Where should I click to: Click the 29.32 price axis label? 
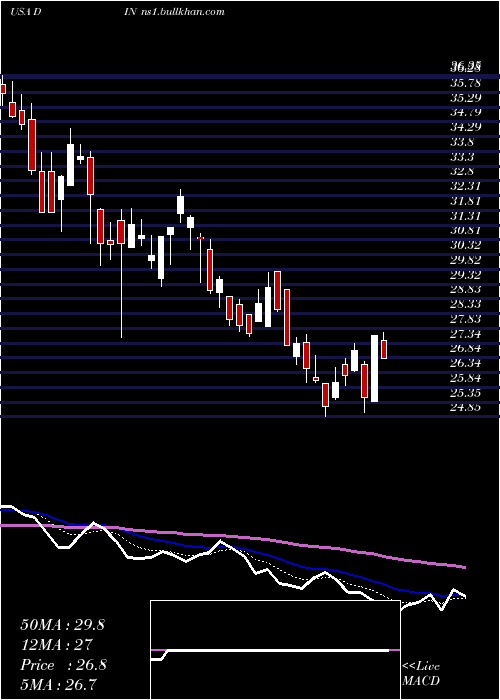pyautogui.click(x=466, y=275)
